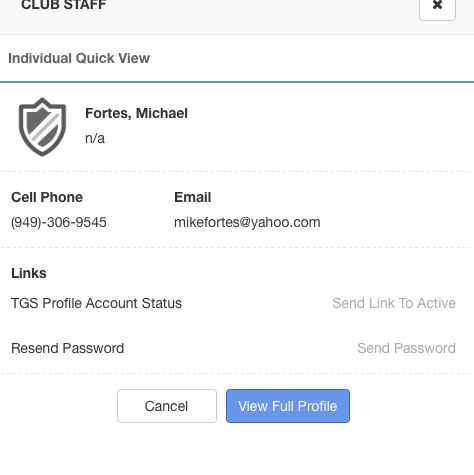Cancel the Individual Quick View
The height and width of the screenshot is (475, 474).
(x=167, y=406)
